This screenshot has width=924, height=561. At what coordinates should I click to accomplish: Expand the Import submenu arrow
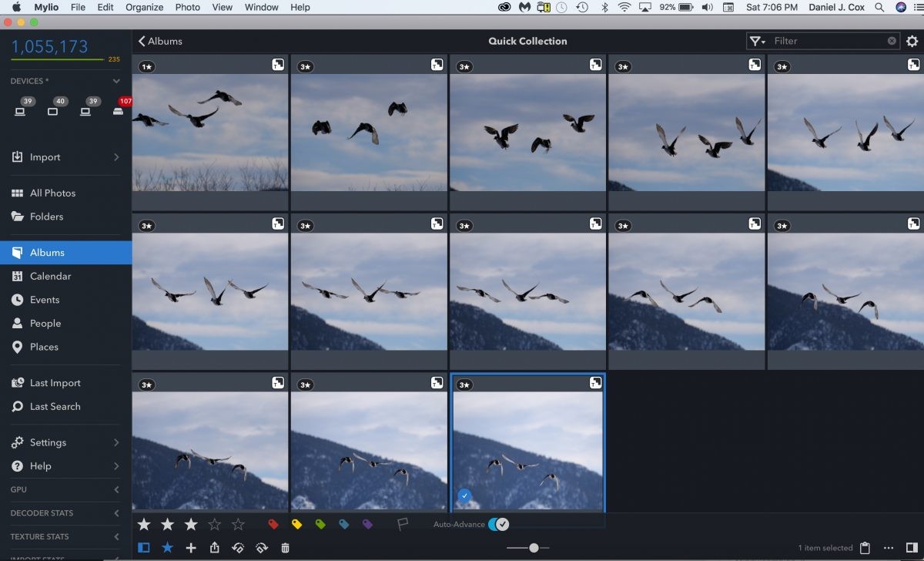[x=116, y=157]
